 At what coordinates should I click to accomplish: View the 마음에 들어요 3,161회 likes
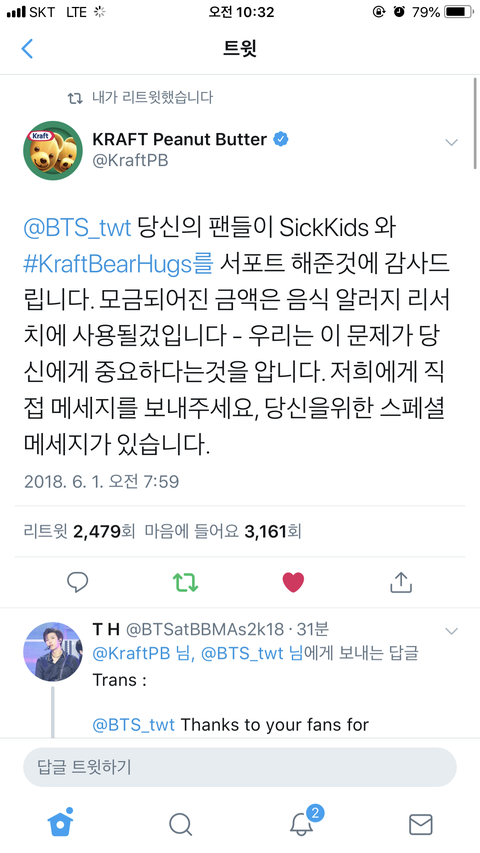coord(223,531)
